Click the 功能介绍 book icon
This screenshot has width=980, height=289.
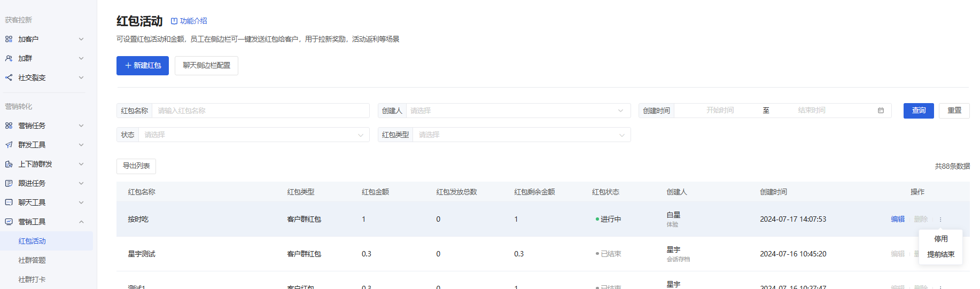pos(174,21)
